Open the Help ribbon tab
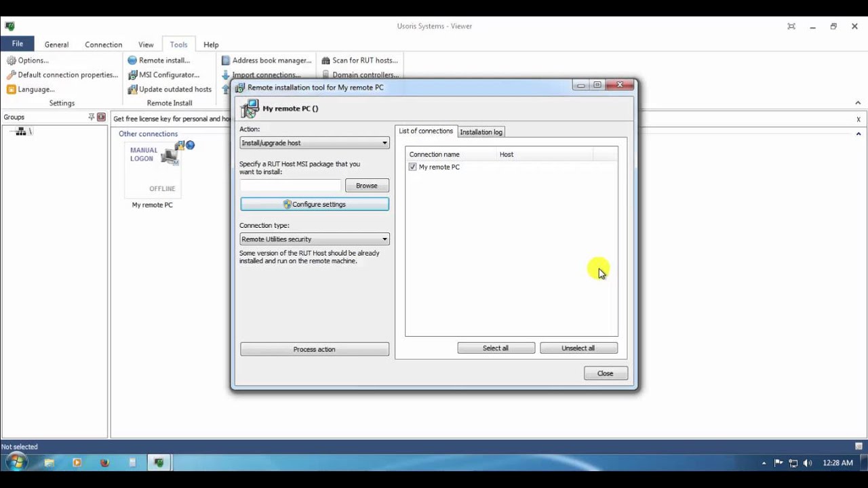This screenshot has height=488, width=868. pos(211,45)
